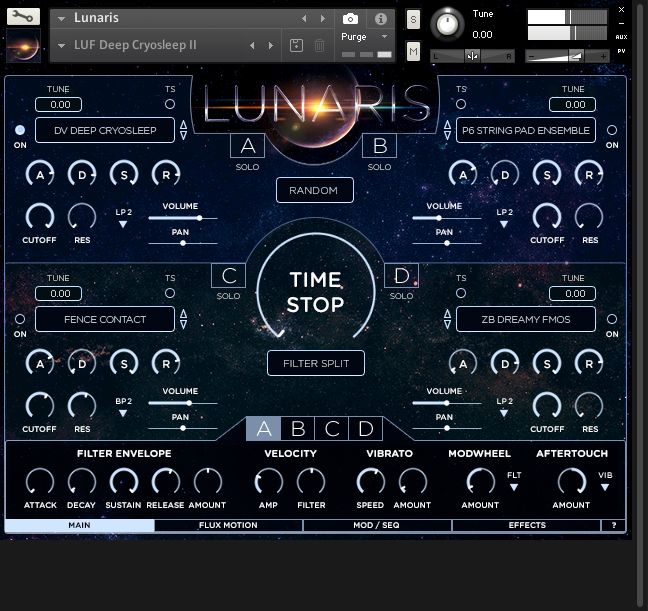Switch to the FLUX MOTION tab
Viewport: 648px width, 611px height.
coord(228,525)
